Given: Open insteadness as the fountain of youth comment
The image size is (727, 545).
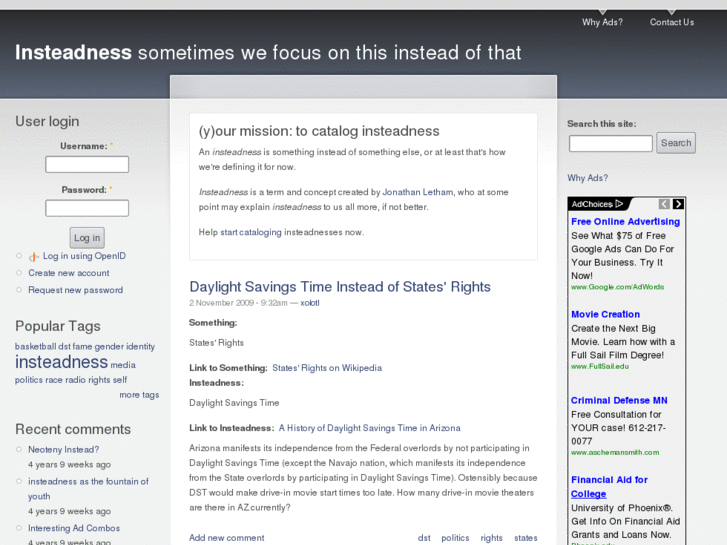Looking at the screenshot, I should (x=88, y=488).
